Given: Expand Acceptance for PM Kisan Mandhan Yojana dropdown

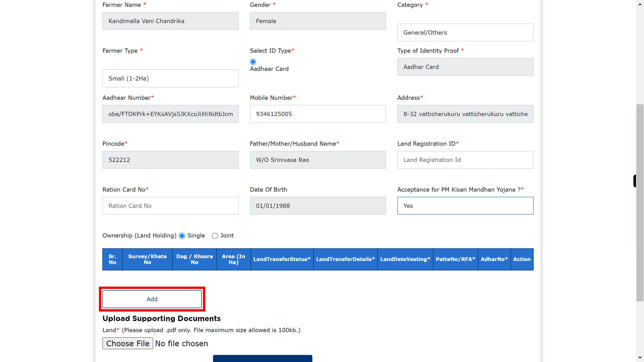Looking at the screenshot, I should 465,206.
